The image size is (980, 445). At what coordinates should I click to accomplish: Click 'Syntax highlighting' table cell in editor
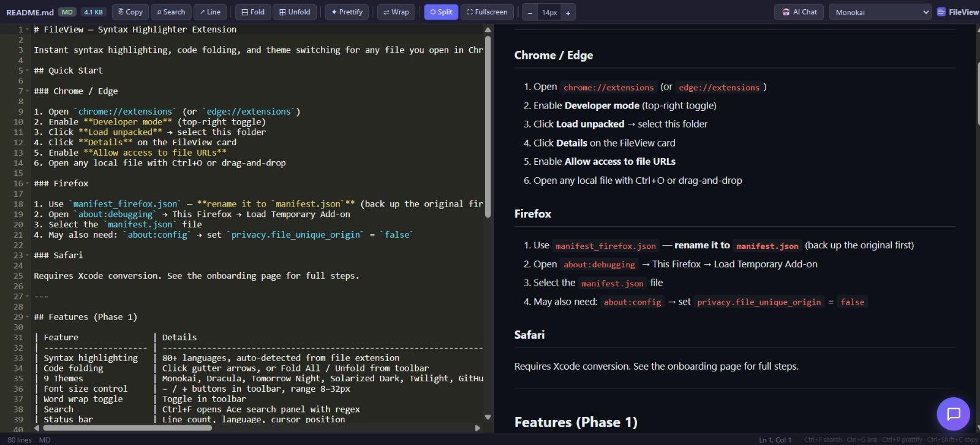click(x=91, y=358)
